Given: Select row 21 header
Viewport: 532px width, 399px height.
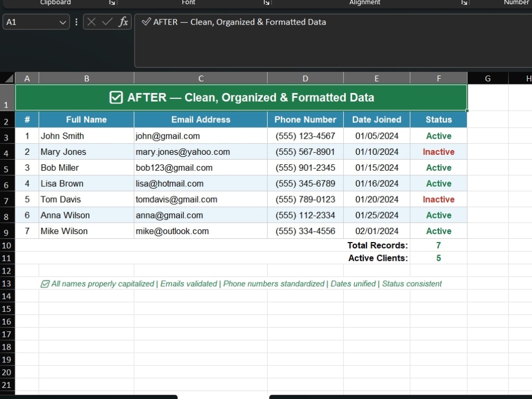Looking at the screenshot, I should 7,385.
